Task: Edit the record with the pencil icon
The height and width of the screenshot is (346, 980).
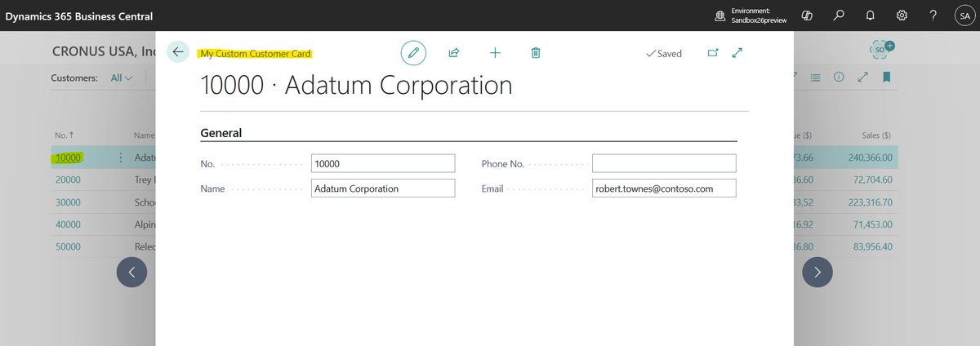Action: click(413, 53)
